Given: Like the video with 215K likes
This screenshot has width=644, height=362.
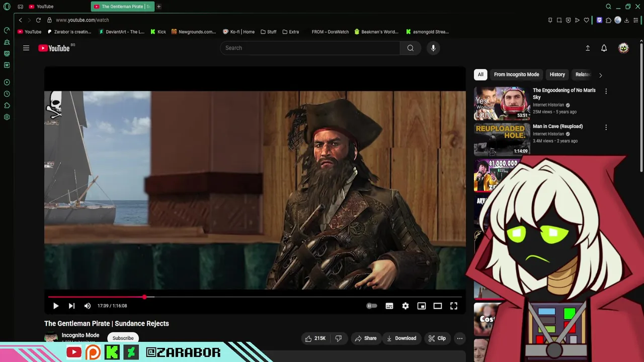Looking at the screenshot, I should coord(315,338).
